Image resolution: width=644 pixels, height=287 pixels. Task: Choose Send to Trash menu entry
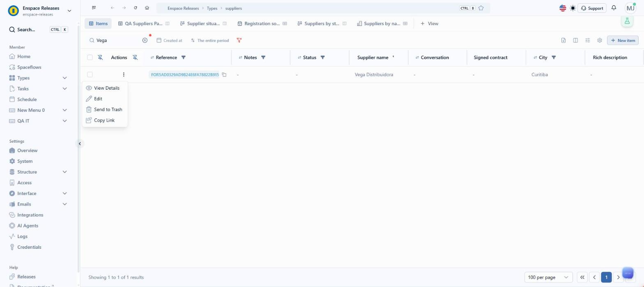point(105,109)
